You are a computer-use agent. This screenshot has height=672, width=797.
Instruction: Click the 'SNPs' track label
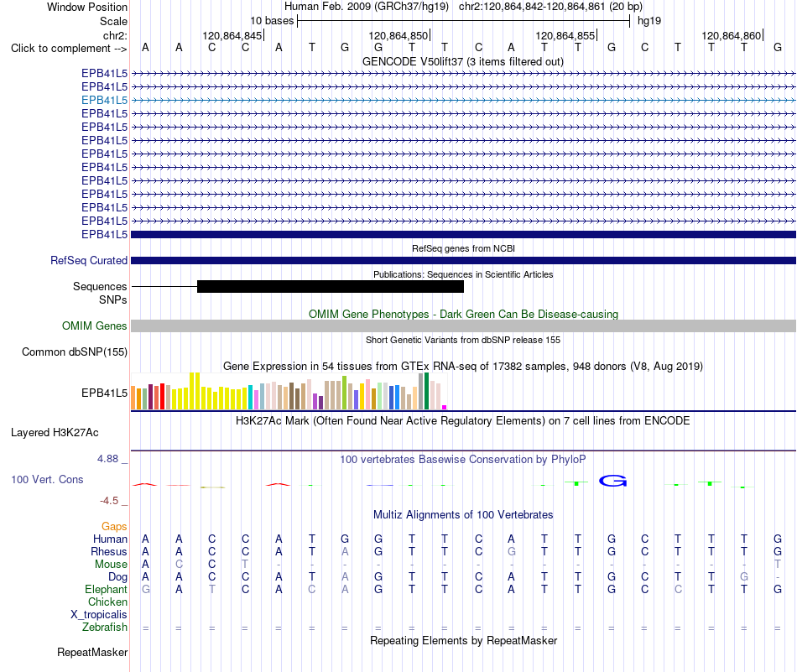pyautogui.click(x=113, y=300)
